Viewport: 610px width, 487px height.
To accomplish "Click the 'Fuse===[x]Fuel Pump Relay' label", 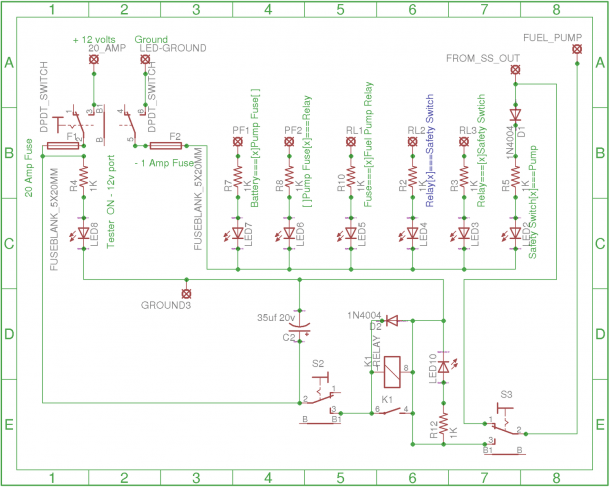I will [368, 144].
